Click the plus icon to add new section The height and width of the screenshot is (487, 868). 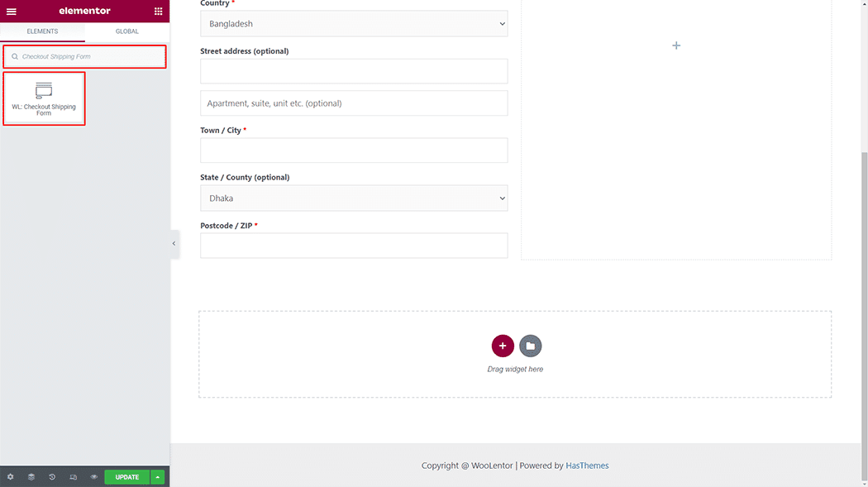tap(503, 346)
